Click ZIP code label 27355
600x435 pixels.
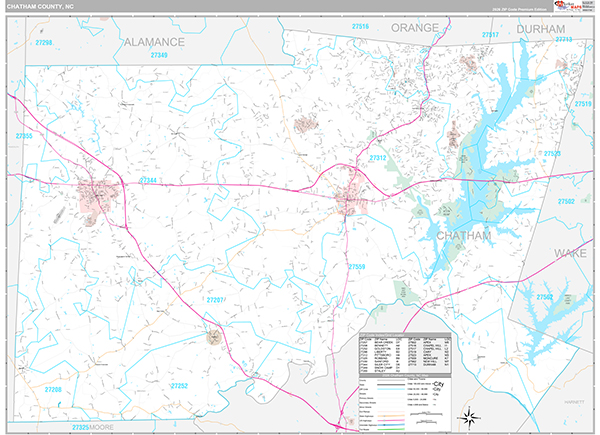pyautogui.click(x=24, y=136)
